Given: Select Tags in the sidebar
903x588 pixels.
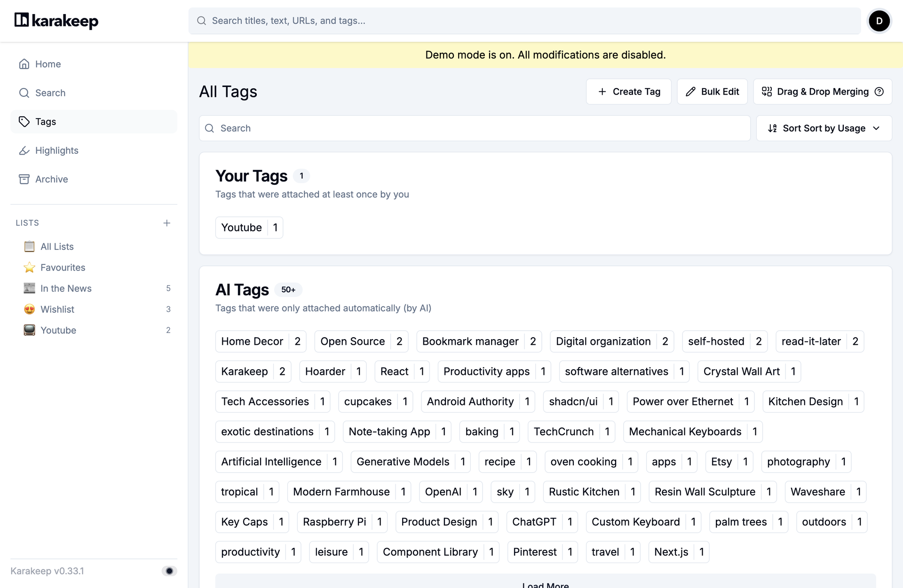Looking at the screenshot, I should (x=94, y=122).
